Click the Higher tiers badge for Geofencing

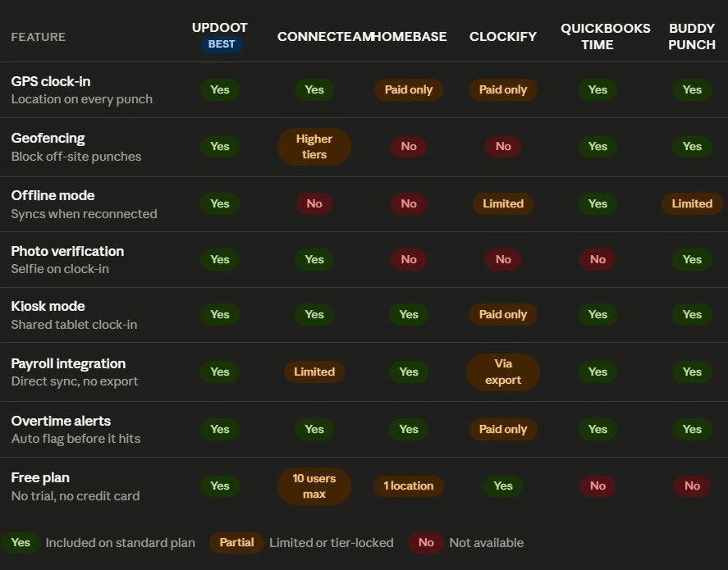click(x=314, y=147)
